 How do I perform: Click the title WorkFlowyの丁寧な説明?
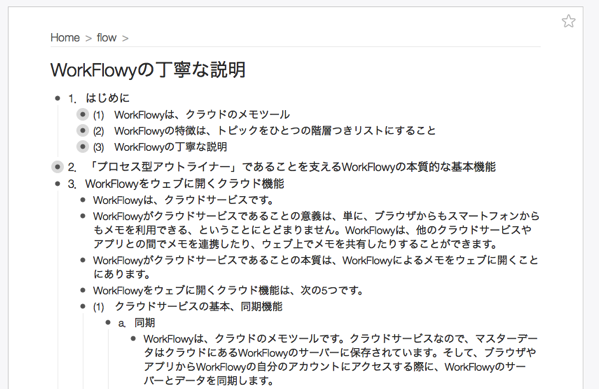[x=148, y=70]
